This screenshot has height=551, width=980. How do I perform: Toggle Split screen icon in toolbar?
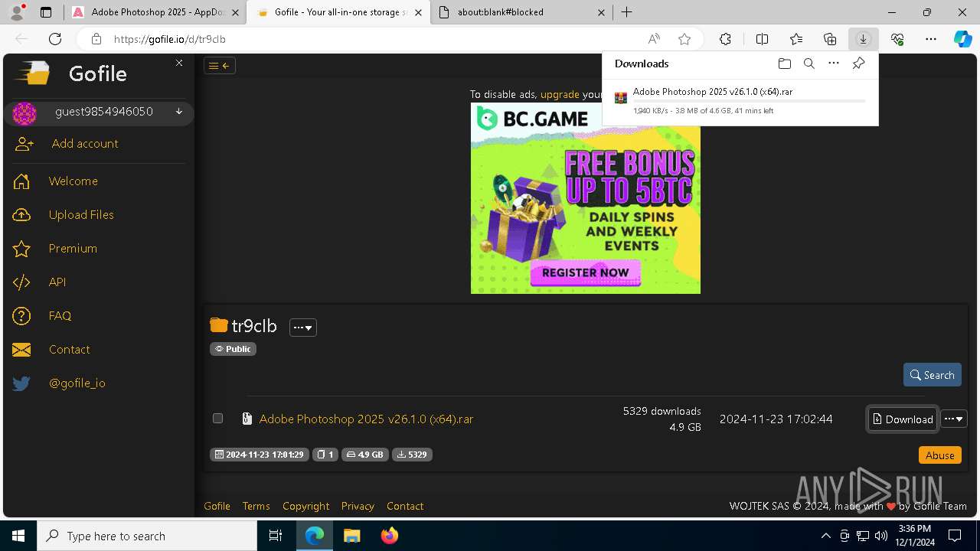[x=762, y=39]
